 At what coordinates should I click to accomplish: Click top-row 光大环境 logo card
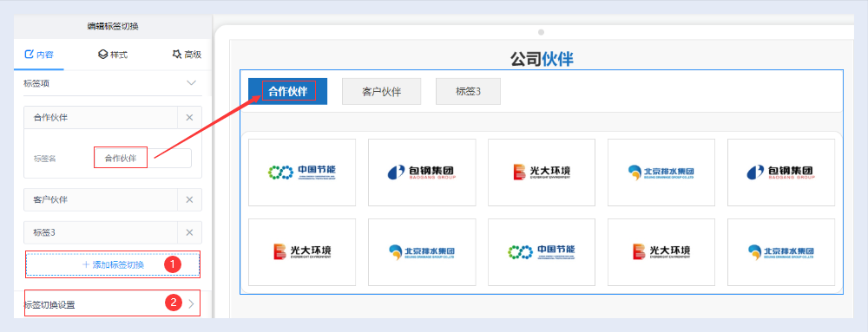pyautogui.click(x=542, y=173)
